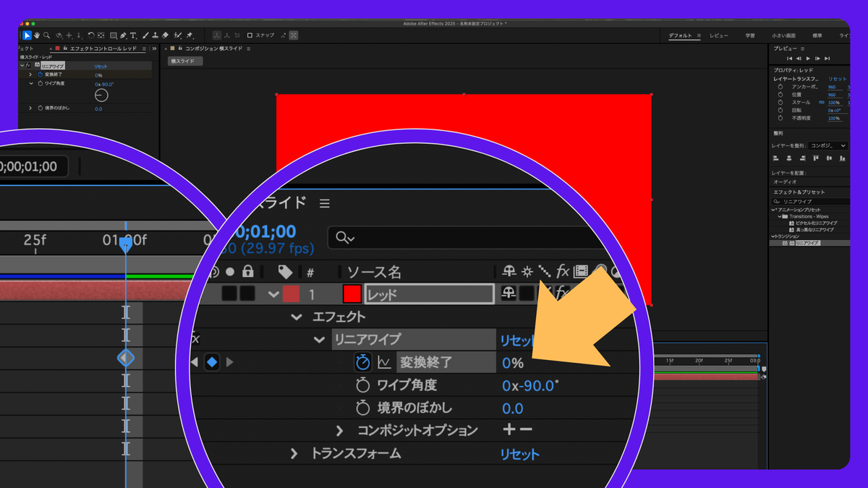Screen dimensions: 868x488
Task: Toggle the large ワイプ角度 stopwatch in magnified timeline
Action: [363, 385]
